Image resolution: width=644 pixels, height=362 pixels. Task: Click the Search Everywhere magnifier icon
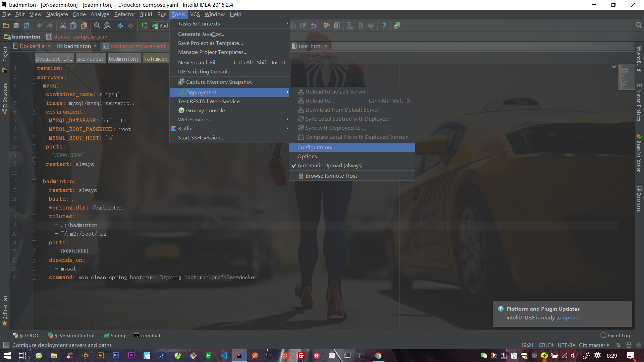639,25
